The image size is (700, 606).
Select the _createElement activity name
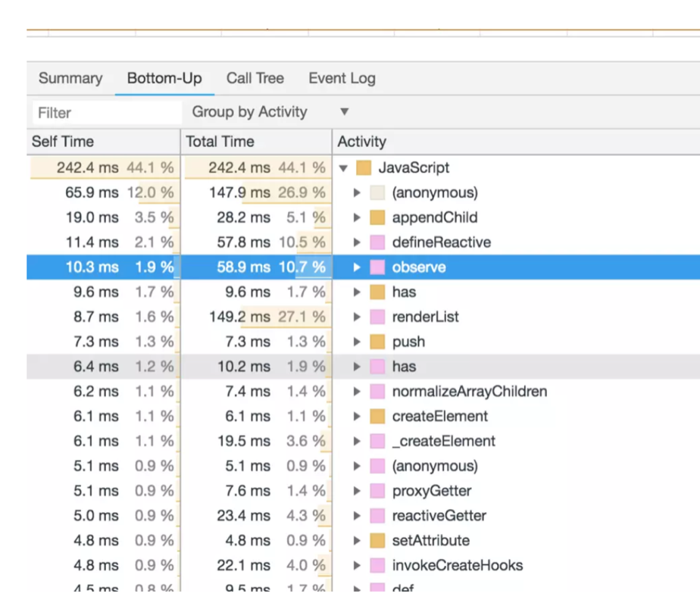[x=444, y=442]
